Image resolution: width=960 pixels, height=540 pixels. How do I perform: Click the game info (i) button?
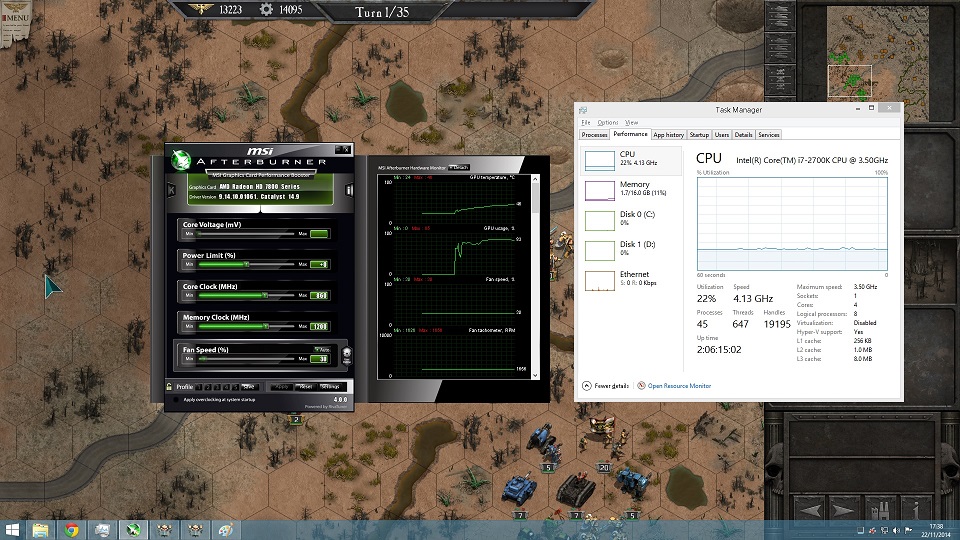[915, 511]
